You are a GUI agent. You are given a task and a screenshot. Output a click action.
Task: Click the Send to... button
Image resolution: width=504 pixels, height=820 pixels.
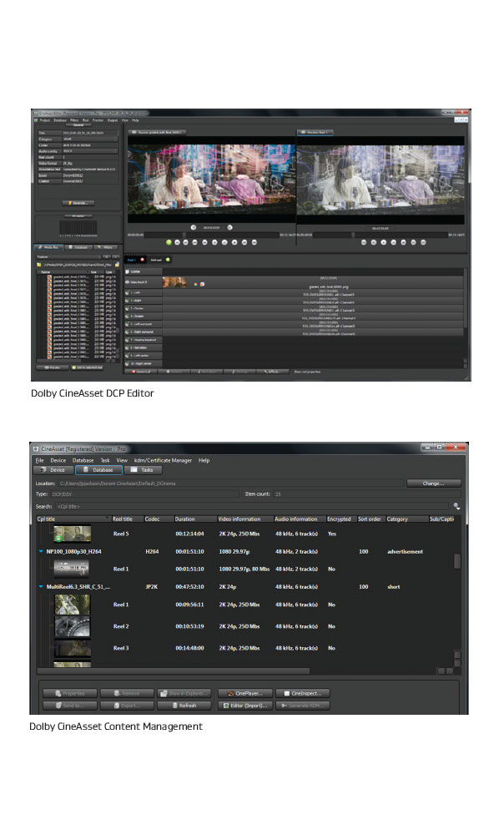(70, 706)
